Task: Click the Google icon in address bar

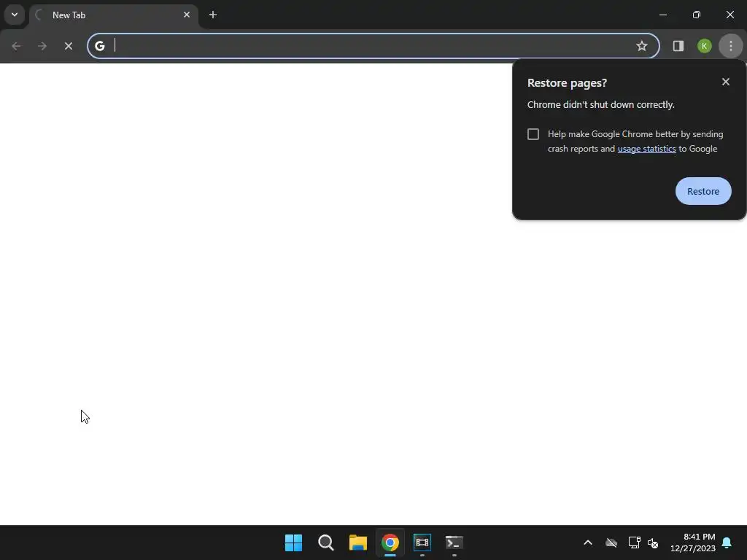Action: tap(99, 46)
